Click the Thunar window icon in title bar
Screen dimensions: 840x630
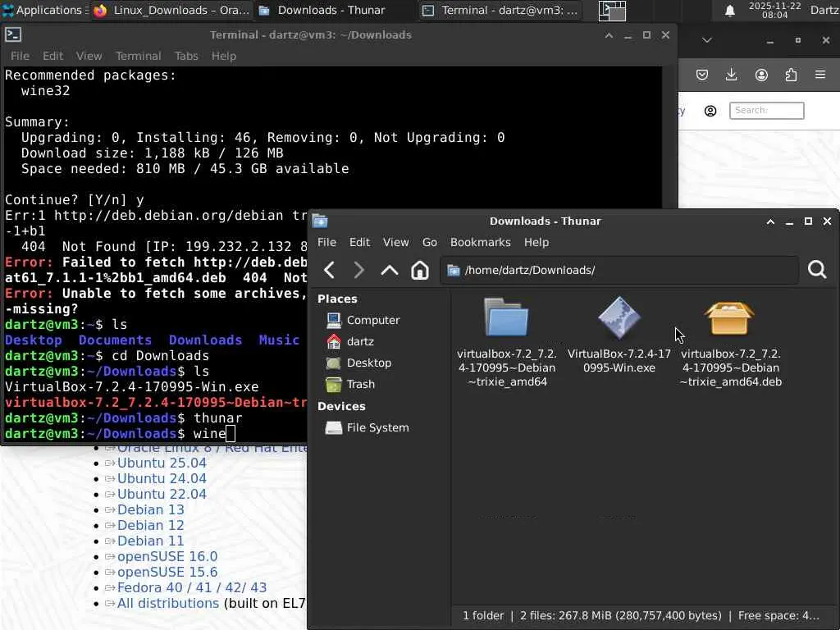(320, 221)
